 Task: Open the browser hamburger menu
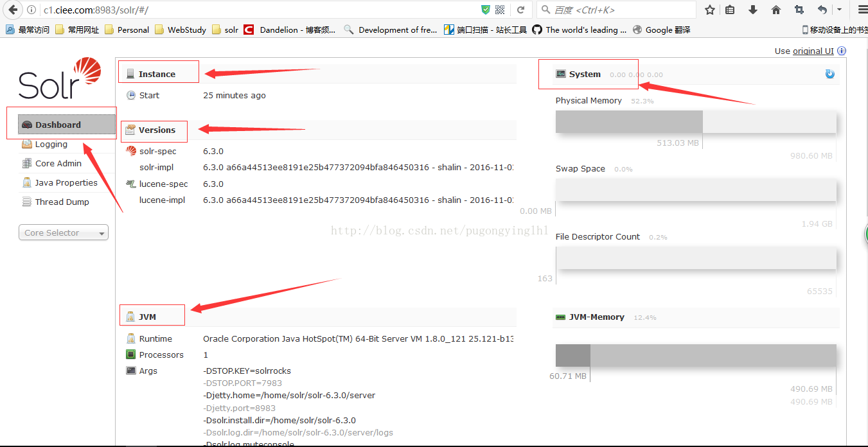coord(862,10)
